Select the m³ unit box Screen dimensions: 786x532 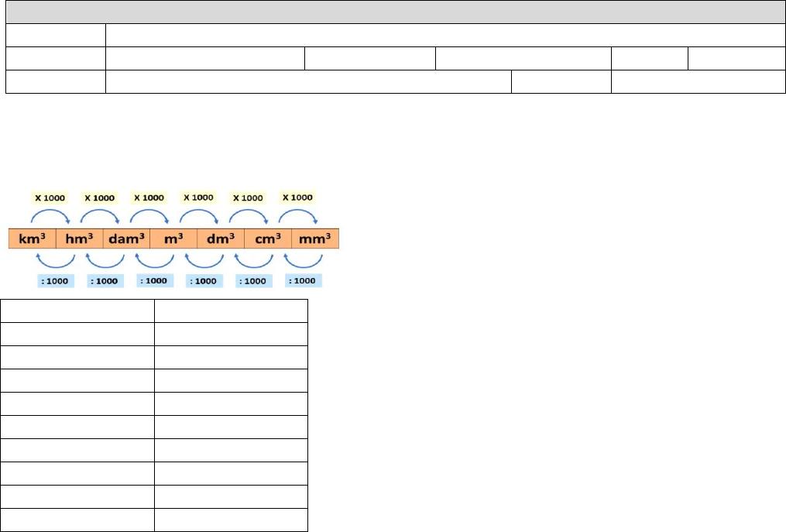173,239
